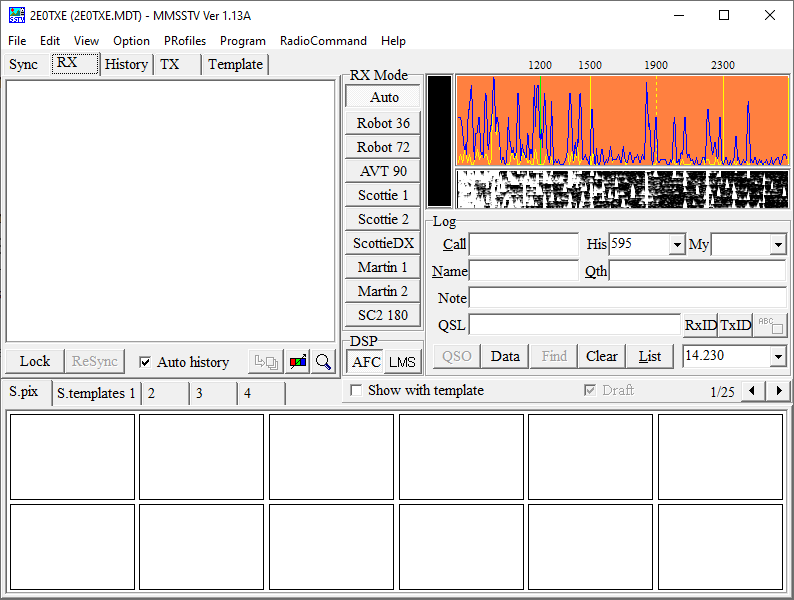794x600 pixels.
Task: Click the Qth input field
Action: coord(697,271)
